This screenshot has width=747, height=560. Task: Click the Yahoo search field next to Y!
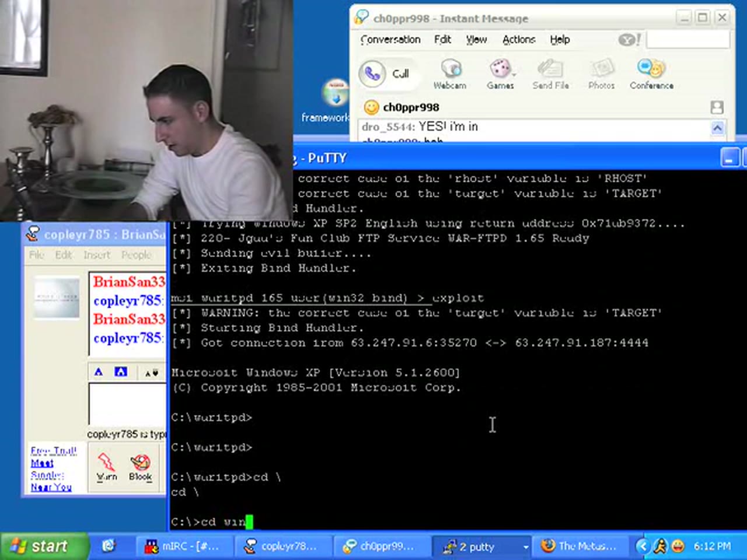pos(687,40)
